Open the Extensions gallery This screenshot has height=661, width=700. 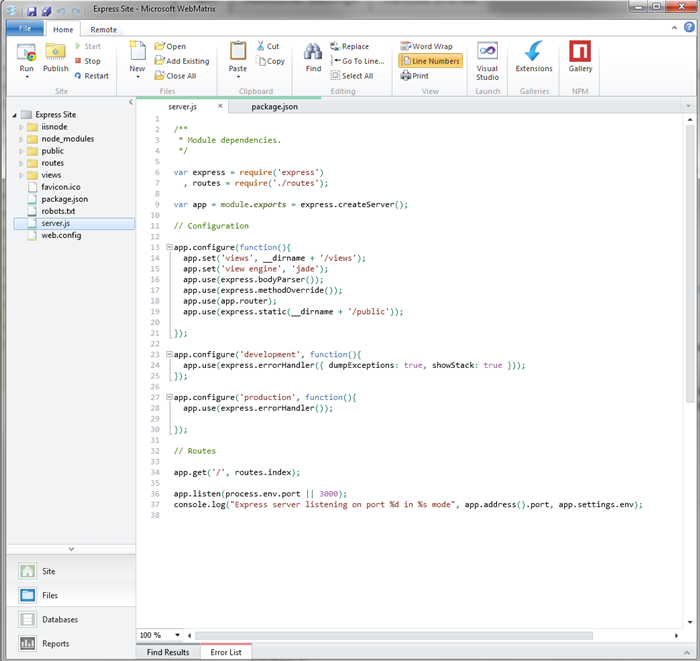click(533, 56)
